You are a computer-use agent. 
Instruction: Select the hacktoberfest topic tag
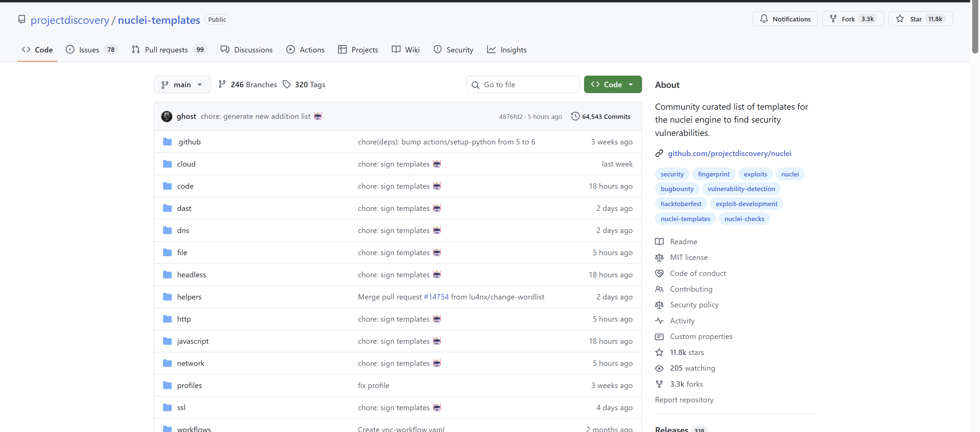click(681, 204)
